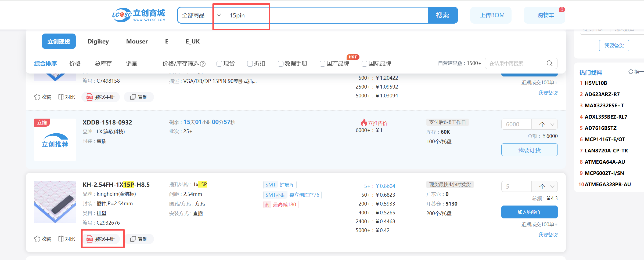Click quantity field showing 5
Viewport: 644px width, 260px height.
[516, 186]
